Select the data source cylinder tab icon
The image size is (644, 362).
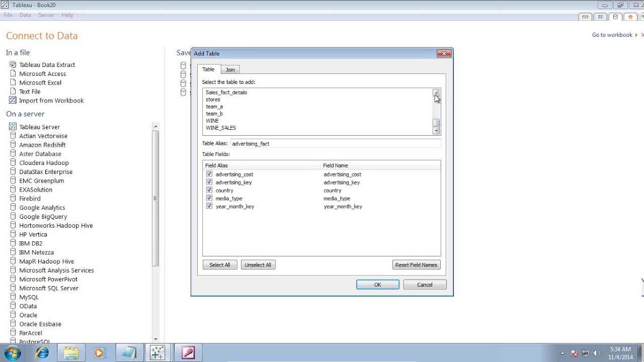pos(615,17)
